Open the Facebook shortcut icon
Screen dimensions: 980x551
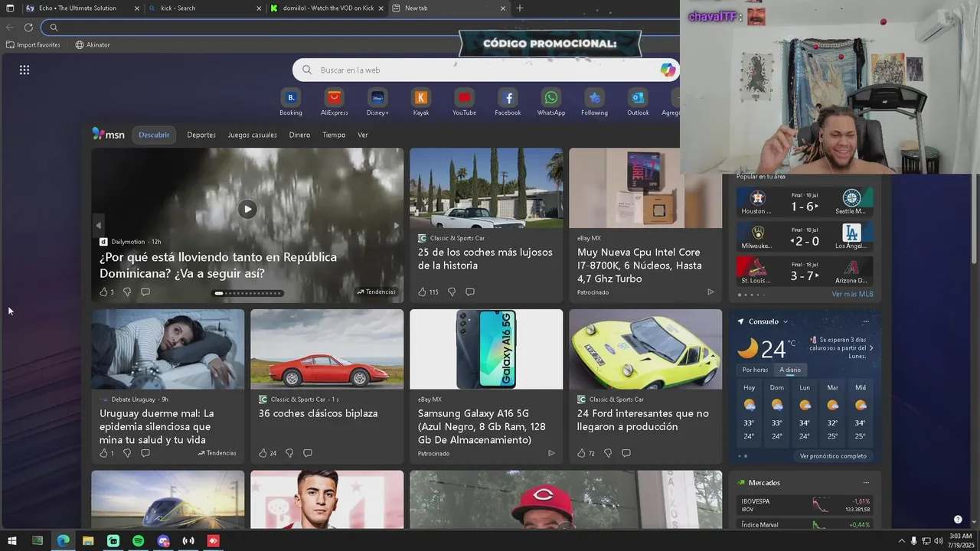coord(508,98)
